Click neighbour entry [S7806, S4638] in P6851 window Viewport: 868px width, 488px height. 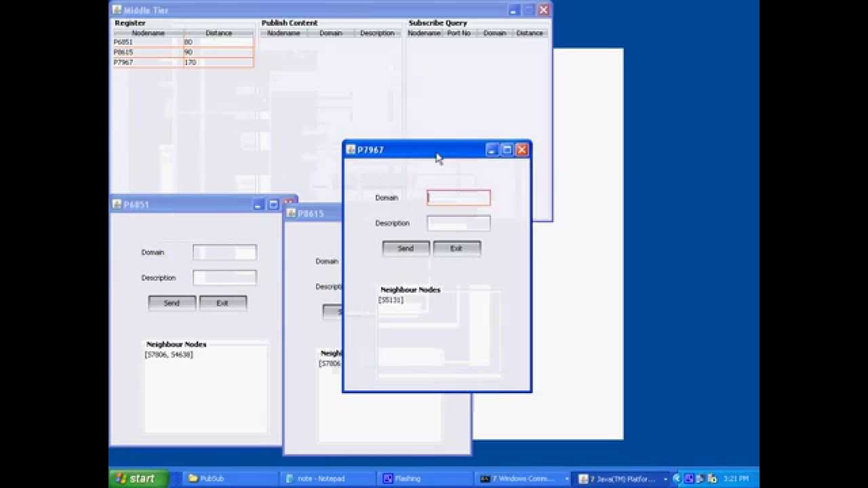[x=169, y=354]
